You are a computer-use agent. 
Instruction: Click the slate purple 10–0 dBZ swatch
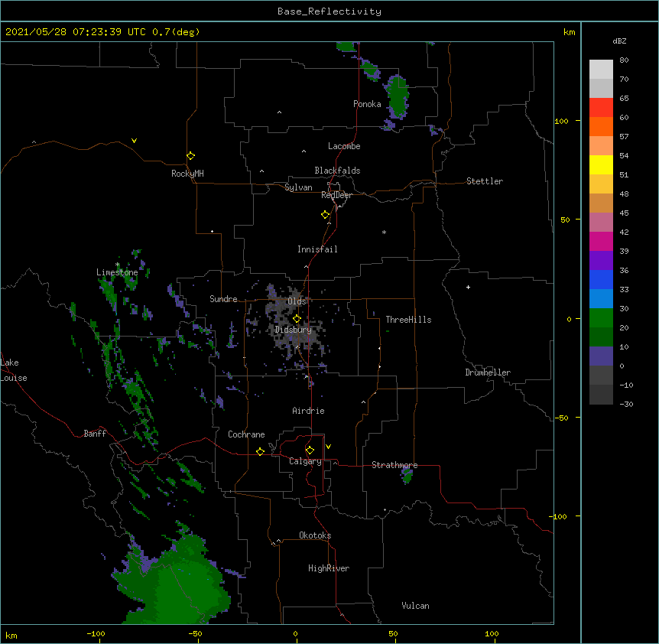(601, 356)
